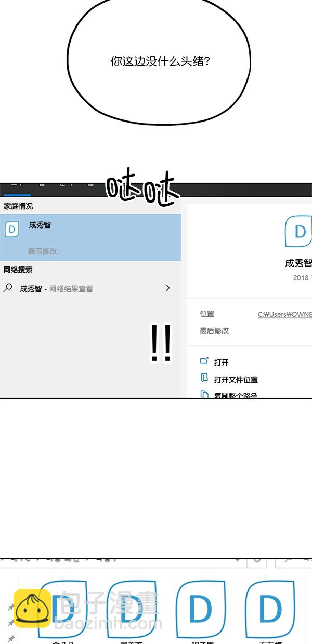Select the third D file thumbnail from left
312x644 pixels.
[x=200, y=609]
